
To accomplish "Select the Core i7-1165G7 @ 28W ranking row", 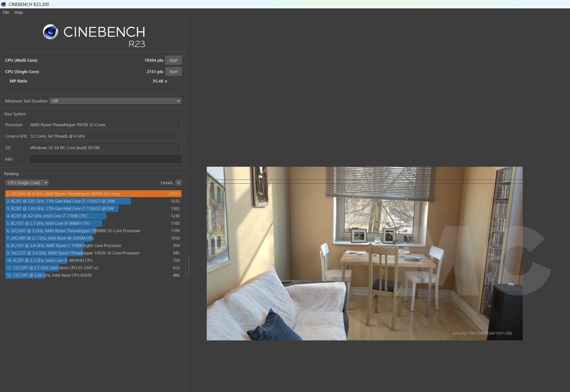I will click(x=93, y=201).
